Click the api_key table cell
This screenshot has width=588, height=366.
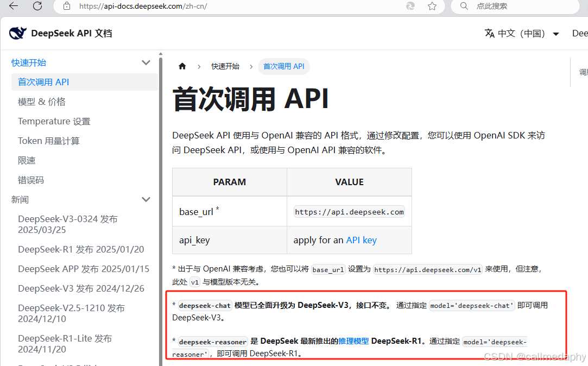(230, 240)
